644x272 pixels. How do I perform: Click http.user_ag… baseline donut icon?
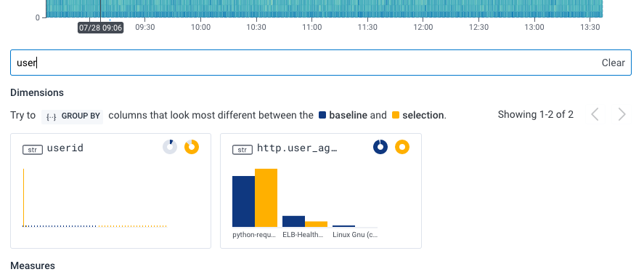(x=380, y=147)
